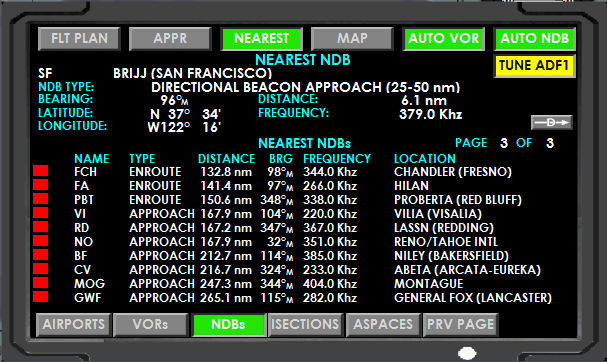Click the PAGE 3 OF 3 indicator
Image resolution: width=607 pixels, height=362 pixels.
click(504, 143)
